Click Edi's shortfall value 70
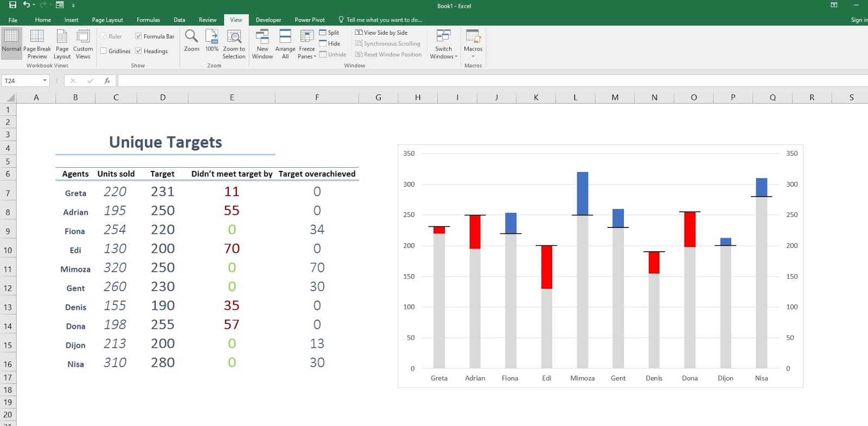The height and width of the screenshot is (426, 868). (x=232, y=249)
